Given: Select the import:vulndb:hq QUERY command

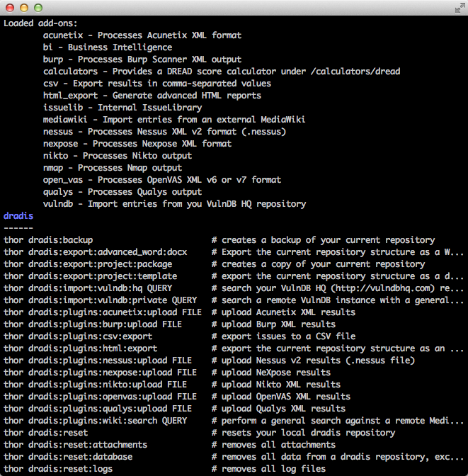Looking at the screenshot, I should pos(88,288).
